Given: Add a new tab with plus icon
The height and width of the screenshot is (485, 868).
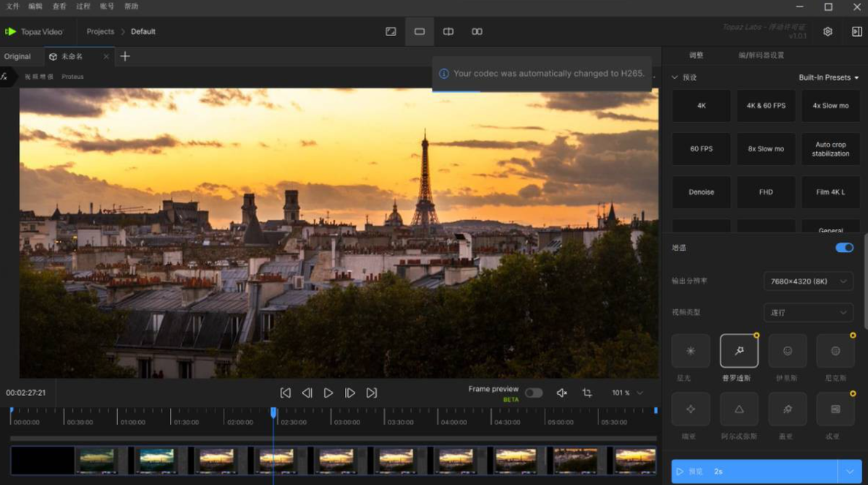Looking at the screenshot, I should 125,56.
